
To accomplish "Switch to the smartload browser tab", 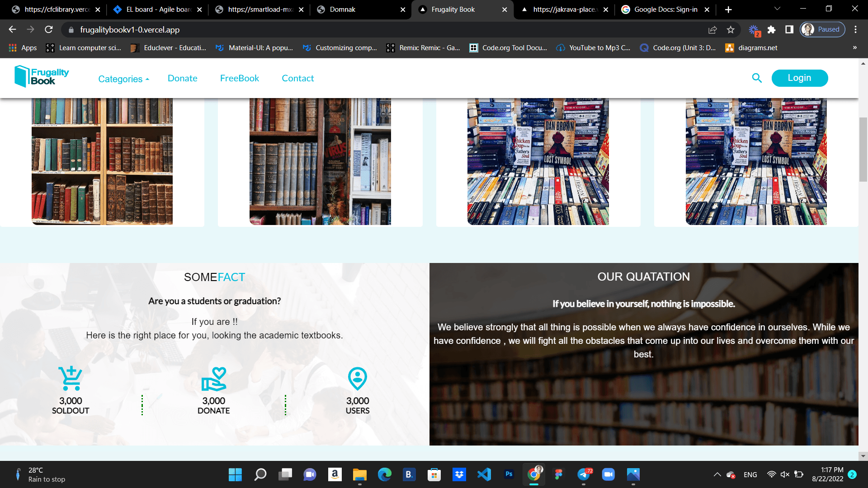I will pyautogui.click(x=259, y=9).
